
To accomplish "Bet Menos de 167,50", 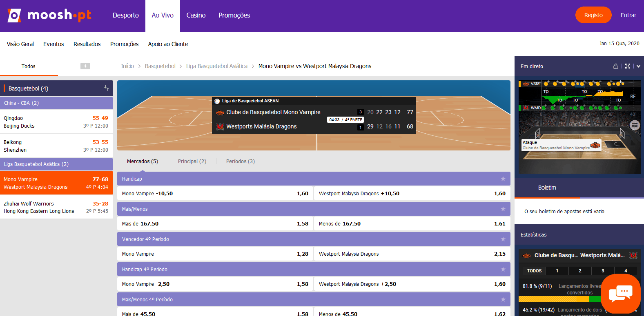I will [x=412, y=224].
